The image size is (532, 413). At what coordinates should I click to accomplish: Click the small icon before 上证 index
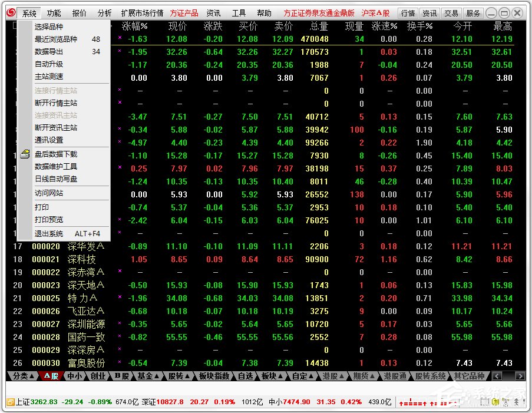click(11, 402)
